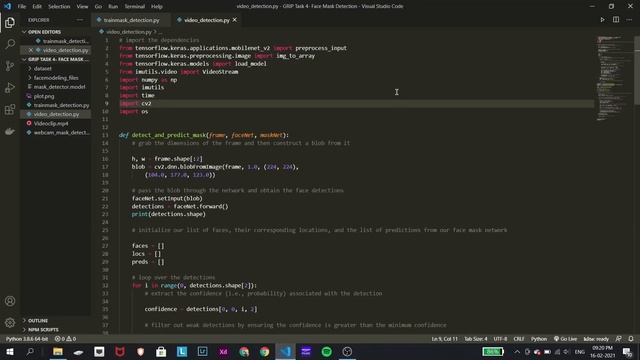Change the UTF-8 file encoding
640x360 pixels.
pyautogui.click(x=500, y=339)
